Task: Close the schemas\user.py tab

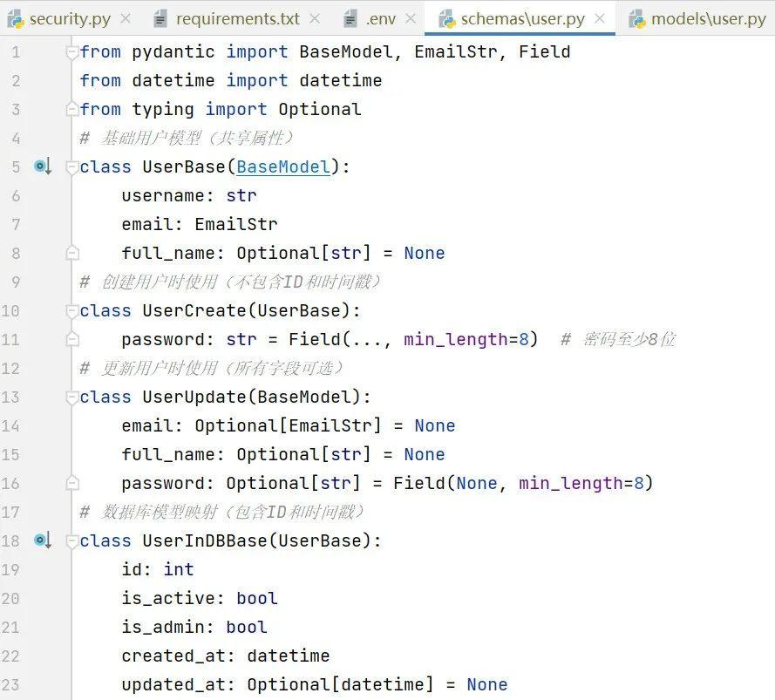Action: tap(598, 17)
